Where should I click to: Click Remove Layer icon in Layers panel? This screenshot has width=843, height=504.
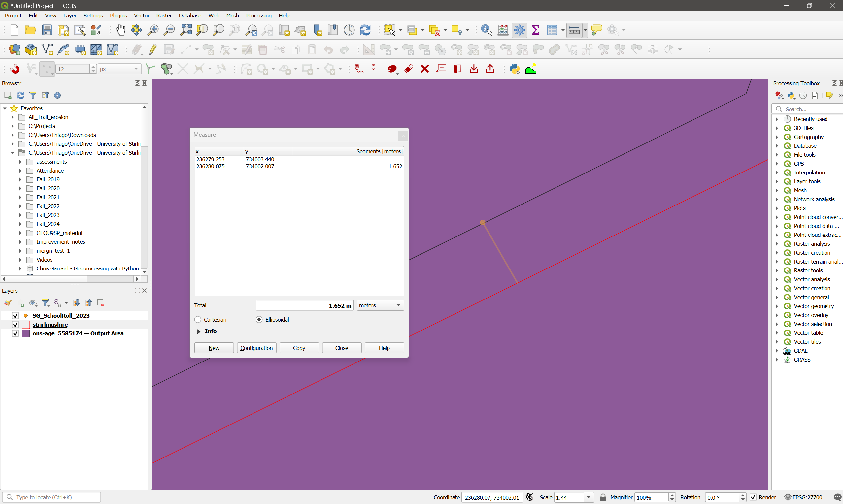click(x=101, y=303)
